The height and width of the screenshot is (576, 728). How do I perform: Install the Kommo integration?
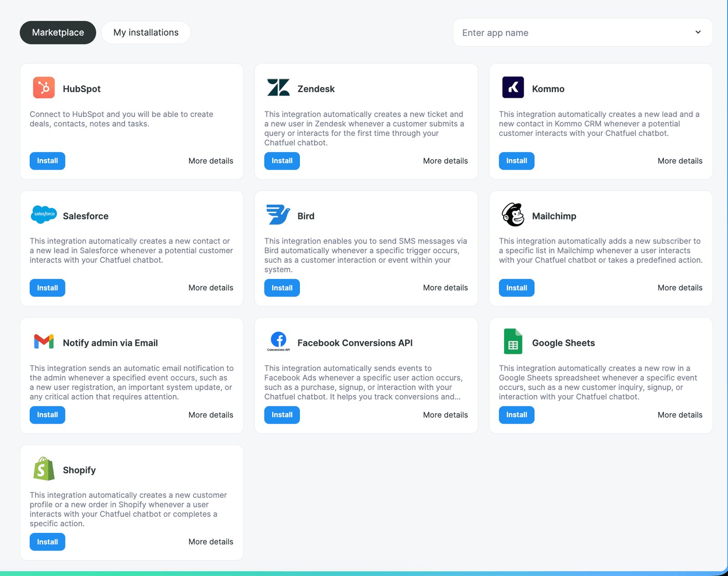[516, 161]
